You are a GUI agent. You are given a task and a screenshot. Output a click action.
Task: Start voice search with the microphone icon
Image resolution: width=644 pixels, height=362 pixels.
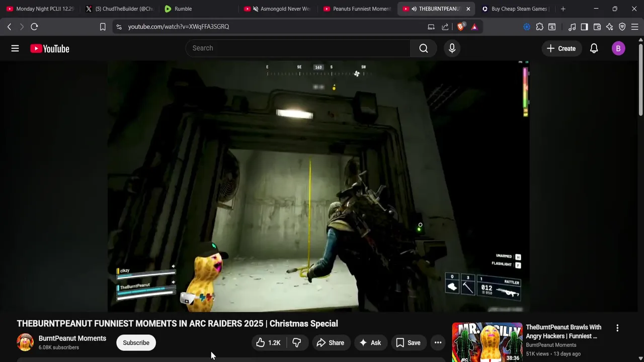coord(452,48)
